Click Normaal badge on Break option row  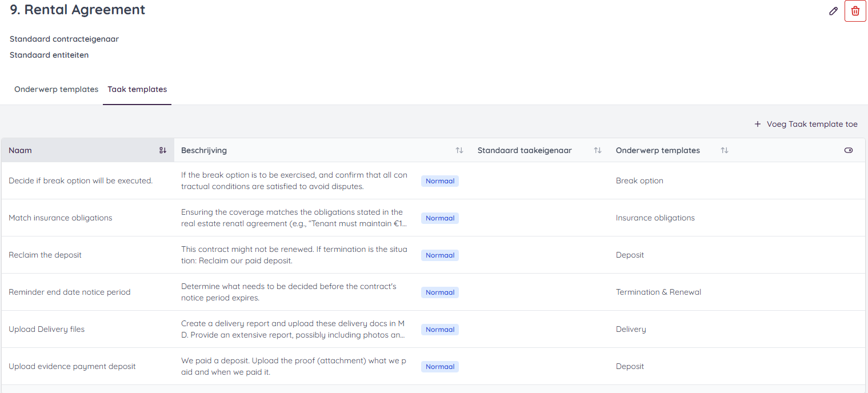click(x=439, y=181)
